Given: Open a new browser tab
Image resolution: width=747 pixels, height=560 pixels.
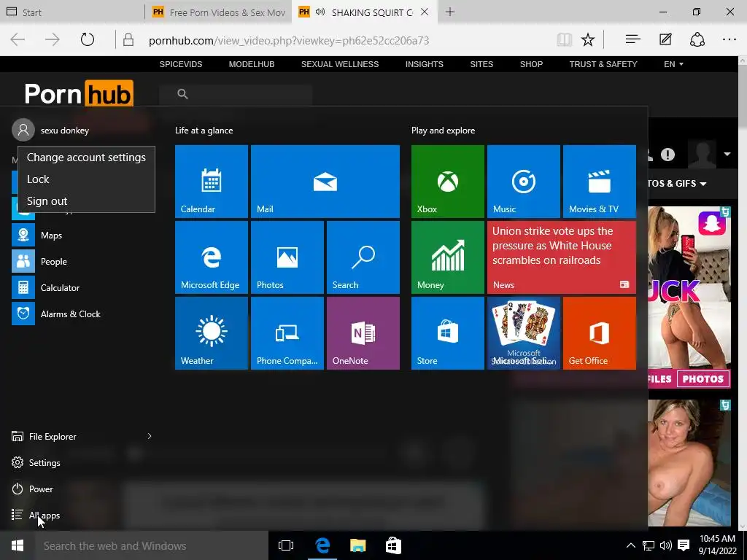Looking at the screenshot, I should tap(449, 12).
